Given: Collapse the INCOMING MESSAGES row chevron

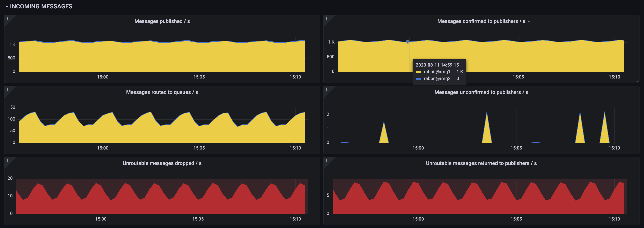Looking at the screenshot, I should [7, 7].
